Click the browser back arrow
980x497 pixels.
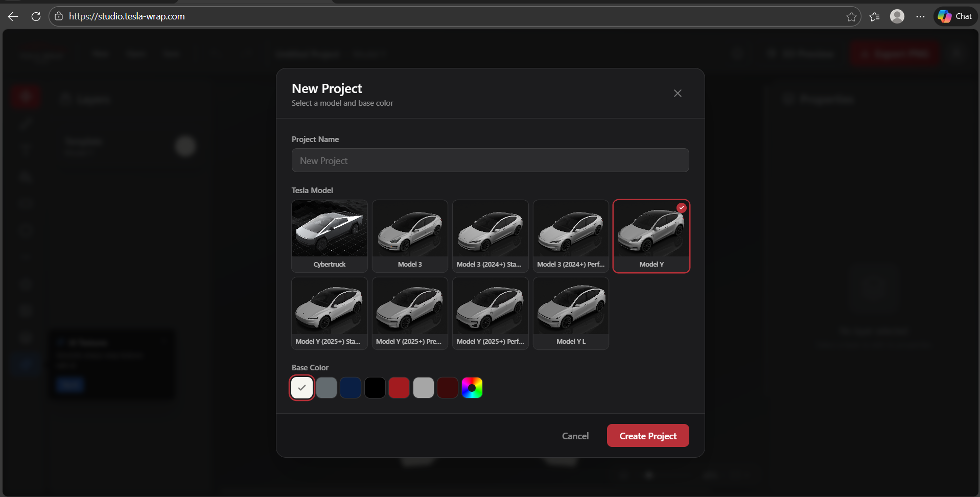[13, 16]
